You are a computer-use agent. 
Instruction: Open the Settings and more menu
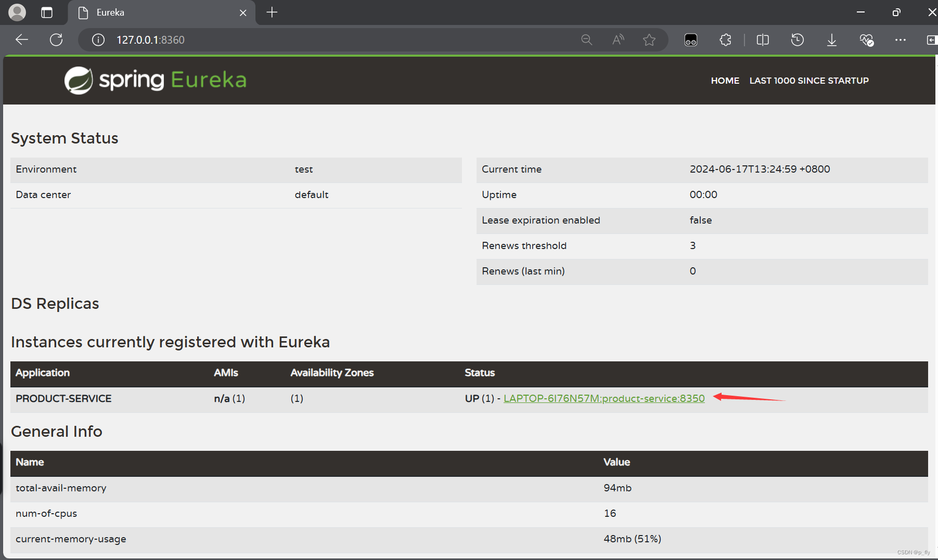click(901, 40)
